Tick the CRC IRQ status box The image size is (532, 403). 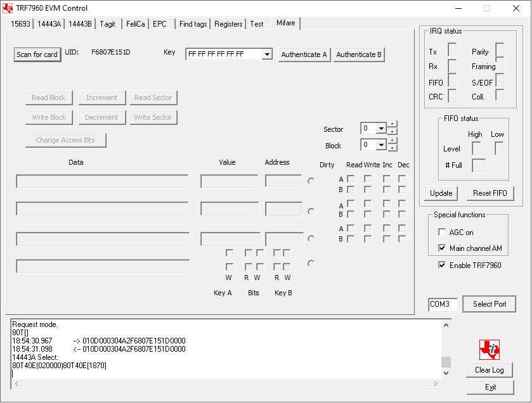[x=452, y=96]
